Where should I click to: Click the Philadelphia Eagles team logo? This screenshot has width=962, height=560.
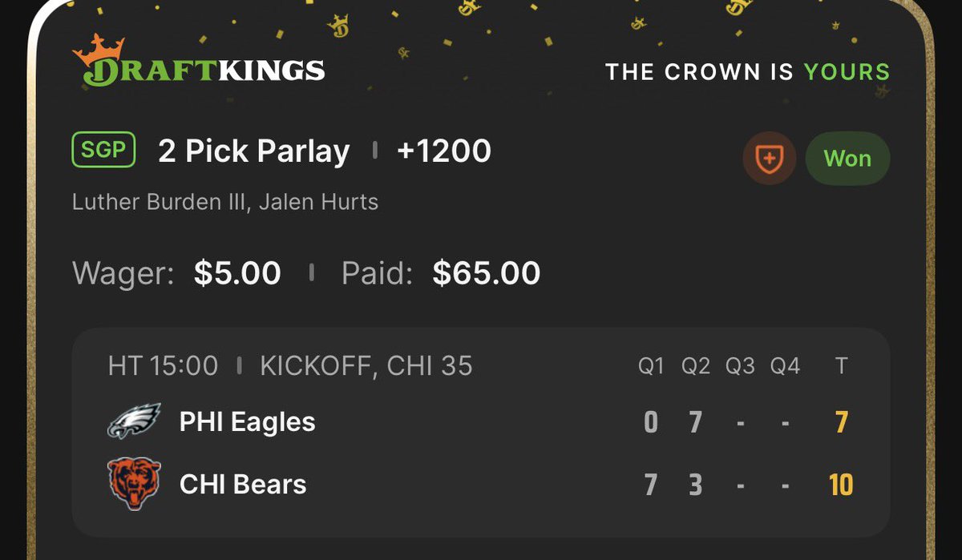pyautogui.click(x=134, y=421)
